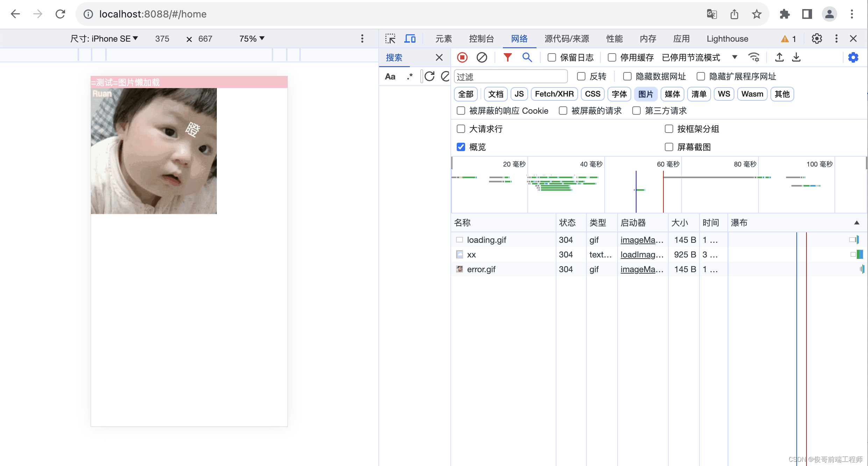This screenshot has height=466, width=868.
Task: Switch to 全部 network requests tab
Action: click(466, 94)
